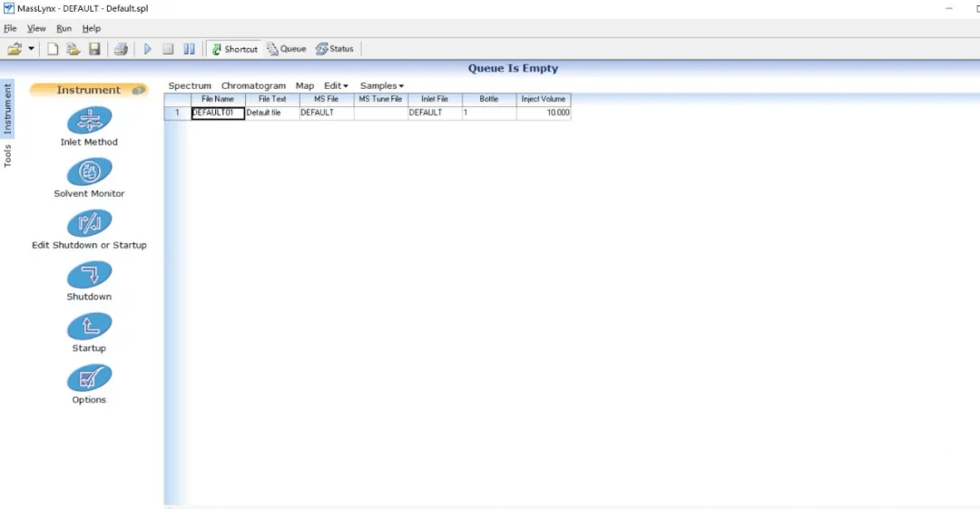Screen dimensions: 980x509
Task: Open the Run menu
Action: pos(64,28)
